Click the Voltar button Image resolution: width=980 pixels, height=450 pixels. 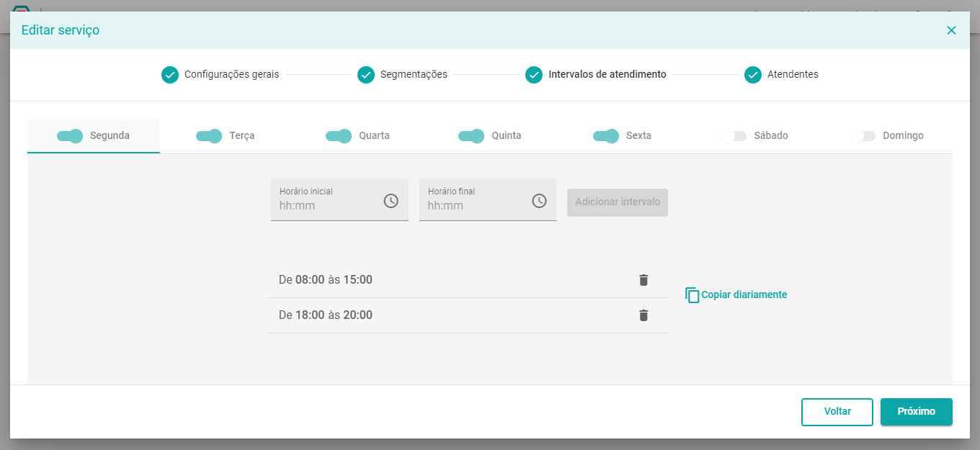pos(837,412)
